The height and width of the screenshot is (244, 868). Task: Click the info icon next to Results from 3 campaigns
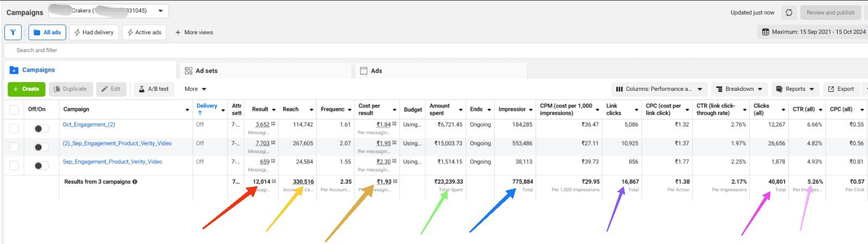[135, 182]
